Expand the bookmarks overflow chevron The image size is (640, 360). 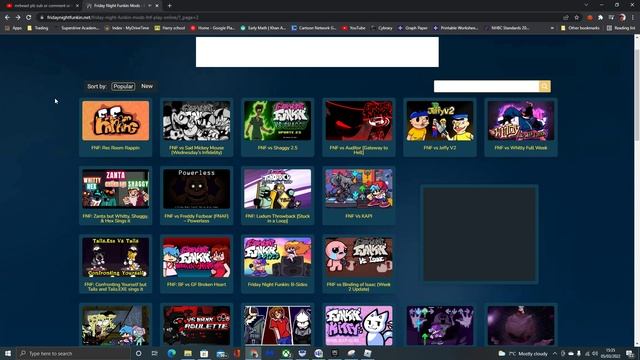coord(552,28)
